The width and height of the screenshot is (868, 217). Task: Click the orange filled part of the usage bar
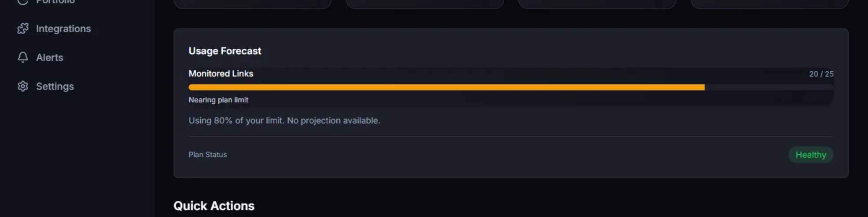(x=446, y=87)
